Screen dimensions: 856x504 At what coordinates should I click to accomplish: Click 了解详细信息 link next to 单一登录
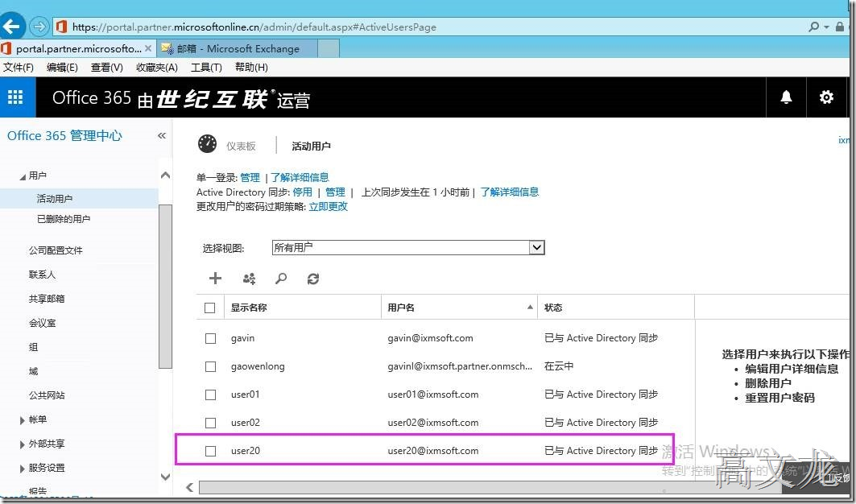(x=300, y=177)
